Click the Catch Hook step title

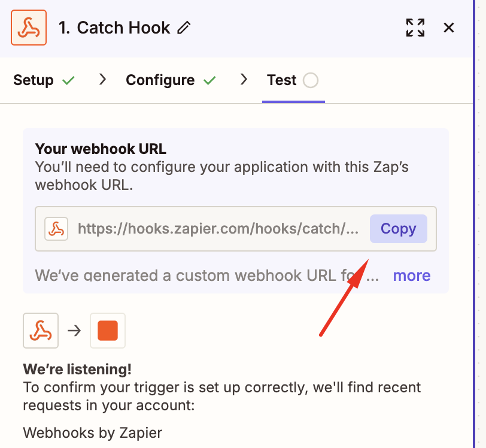[x=114, y=28]
